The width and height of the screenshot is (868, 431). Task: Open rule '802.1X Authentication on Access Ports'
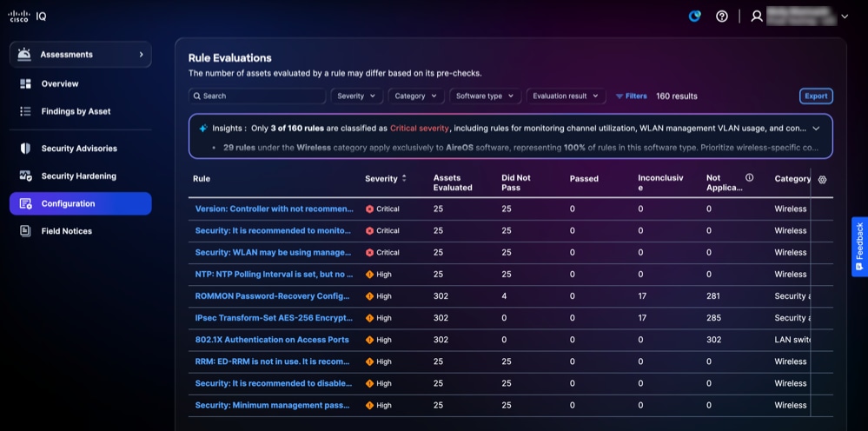(x=272, y=340)
